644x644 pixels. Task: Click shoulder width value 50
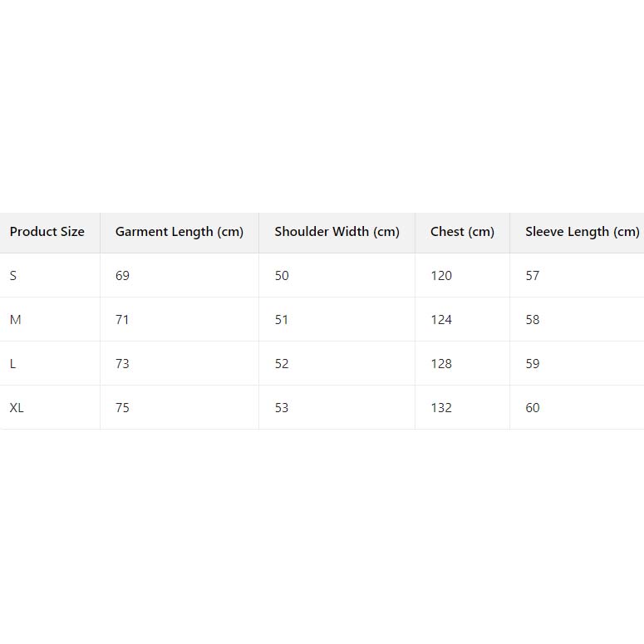pos(282,276)
